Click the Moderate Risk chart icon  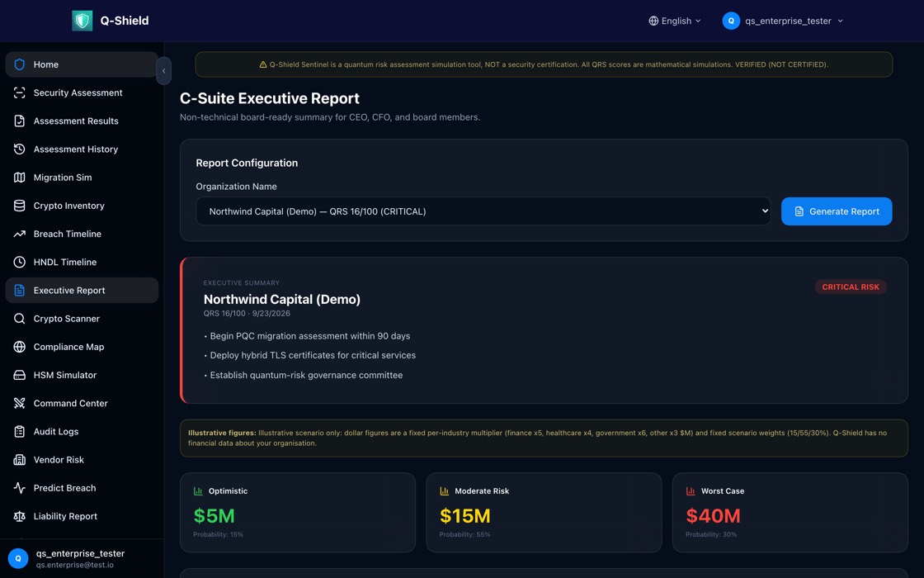coord(445,491)
